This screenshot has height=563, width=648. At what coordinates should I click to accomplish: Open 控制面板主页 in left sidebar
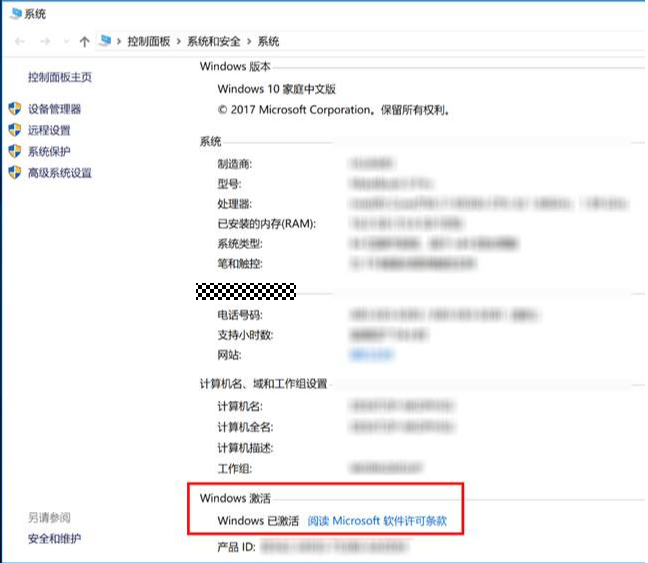pos(60,77)
